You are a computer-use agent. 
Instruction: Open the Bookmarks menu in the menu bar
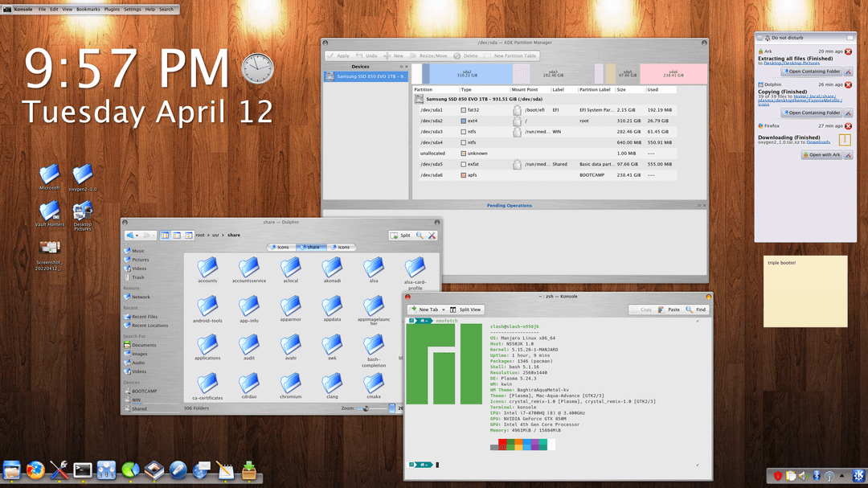[x=88, y=9]
